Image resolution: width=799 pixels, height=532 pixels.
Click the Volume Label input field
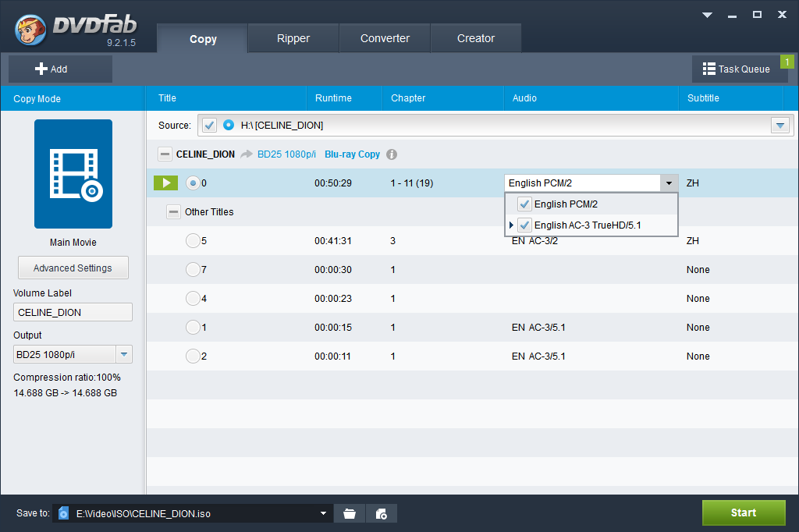(x=73, y=312)
